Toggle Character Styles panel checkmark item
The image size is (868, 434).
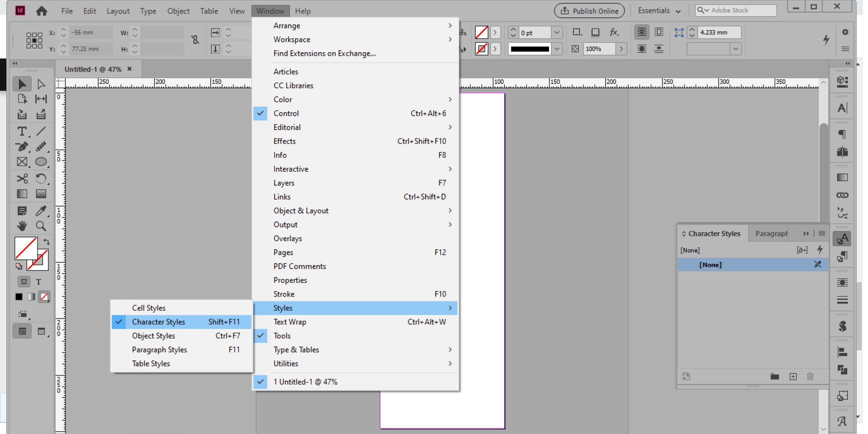pos(159,322)
